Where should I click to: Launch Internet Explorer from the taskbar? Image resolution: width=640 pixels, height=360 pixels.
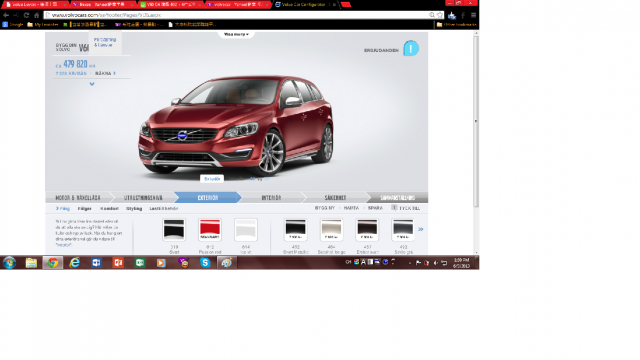[75, 262]
